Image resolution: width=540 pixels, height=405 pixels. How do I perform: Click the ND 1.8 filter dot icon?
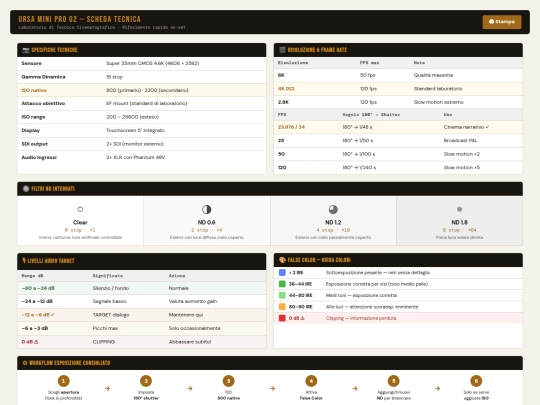click(459, 209)
